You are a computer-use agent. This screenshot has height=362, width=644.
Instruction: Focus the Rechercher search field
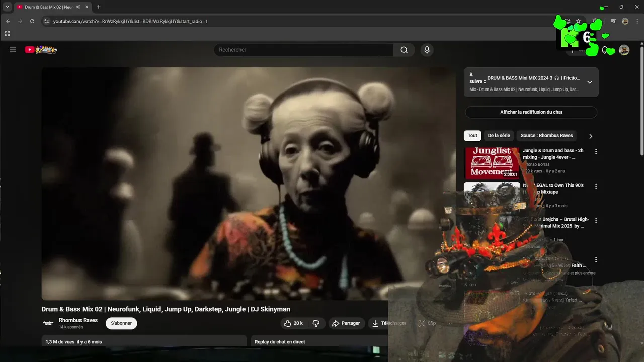click(304, 50)
